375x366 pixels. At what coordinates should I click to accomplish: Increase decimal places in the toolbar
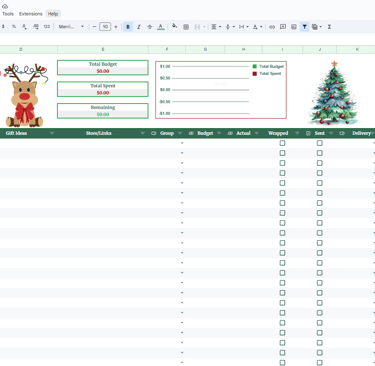click(36, 27)
